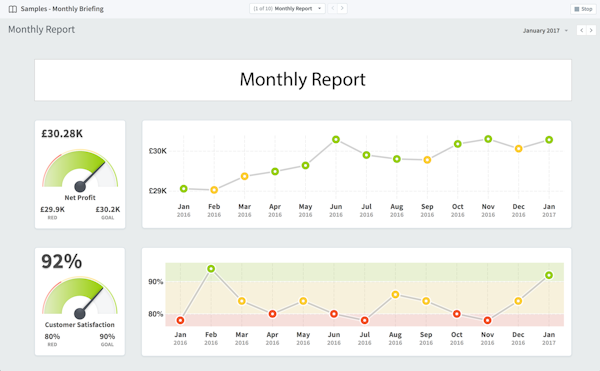Click the £29K axis label
The image size is (600, 371).
point(157,191)
